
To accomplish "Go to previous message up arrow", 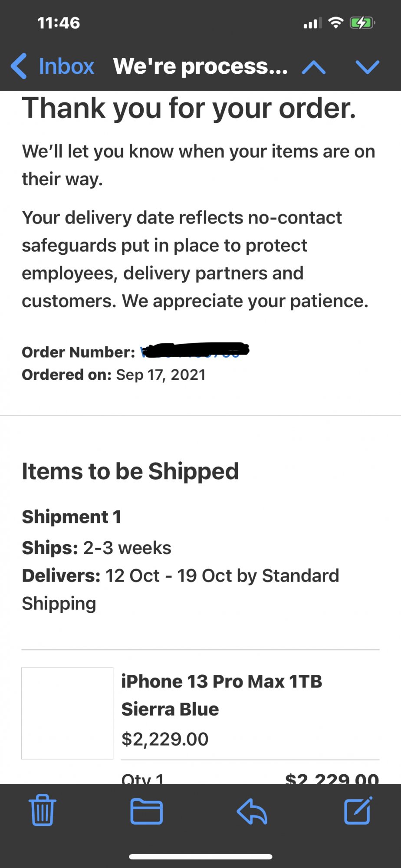I will click(x=314, y=67).
